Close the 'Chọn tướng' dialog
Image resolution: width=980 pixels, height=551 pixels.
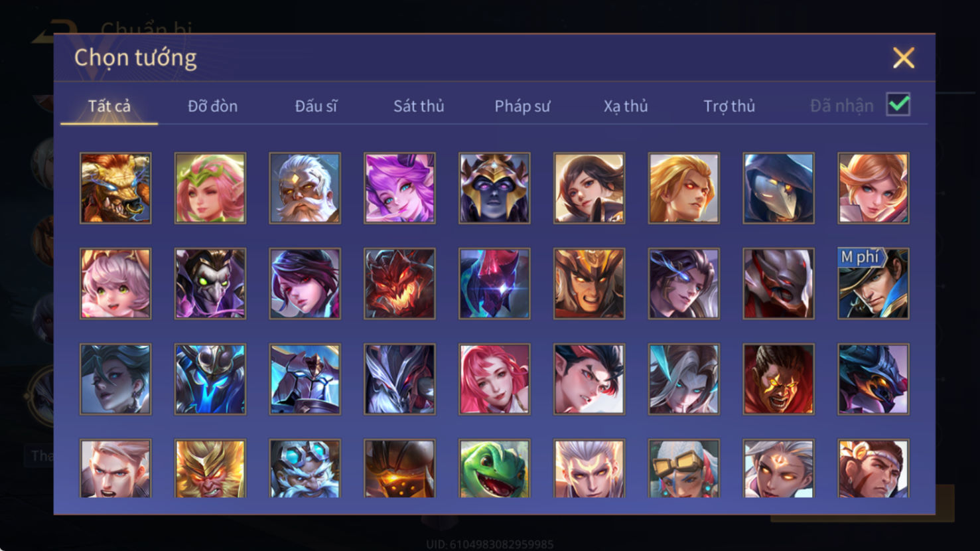[x=903, y=58]
